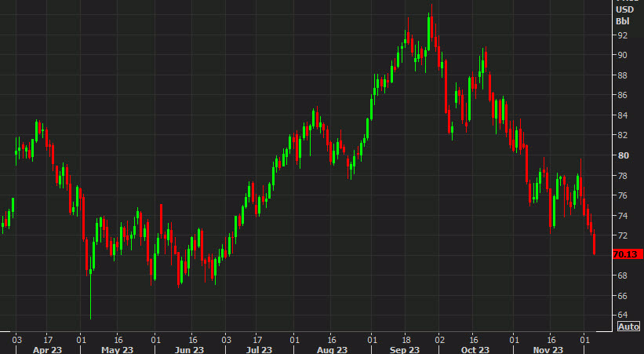The height and width of the screenshot is (354, 644).
Task: Click the 64 price axis label
Action: [x=622, y=315]
